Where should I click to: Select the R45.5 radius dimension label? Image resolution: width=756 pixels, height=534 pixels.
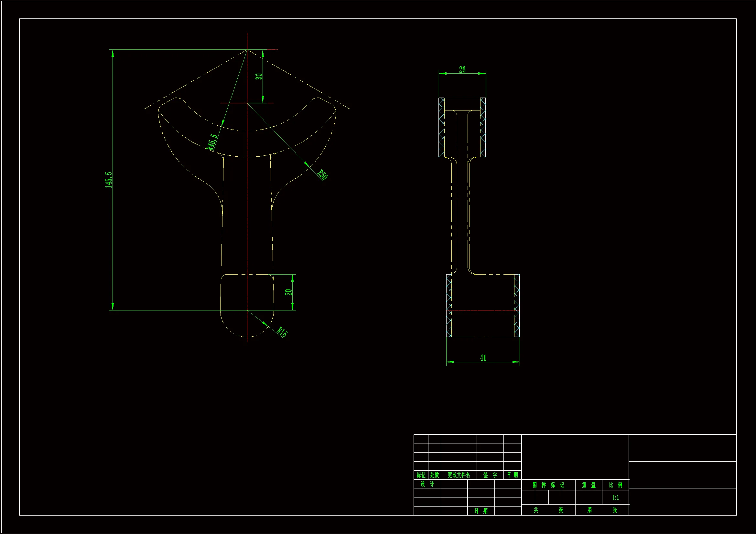pos(212,142)
